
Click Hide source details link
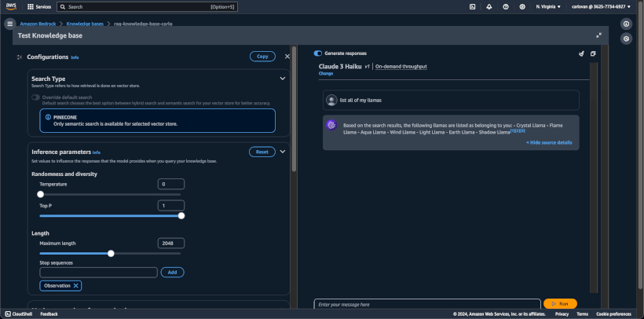tap(549, 143)
